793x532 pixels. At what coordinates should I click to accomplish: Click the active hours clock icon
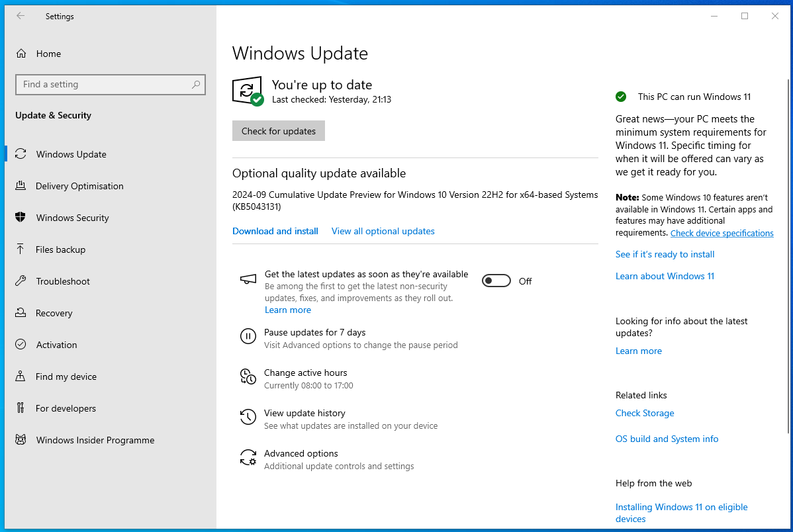(x=248, y=377)
